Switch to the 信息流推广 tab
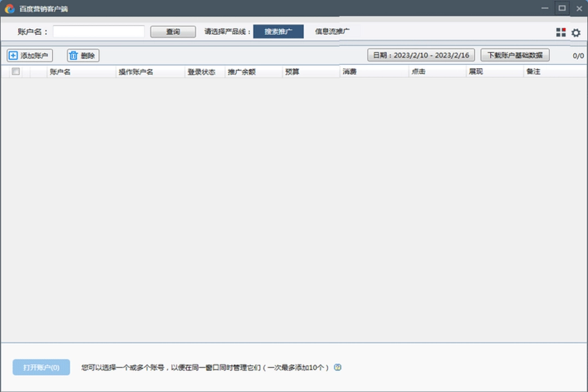The height and width of the screenshot is (392, 588). pos(332,32)
